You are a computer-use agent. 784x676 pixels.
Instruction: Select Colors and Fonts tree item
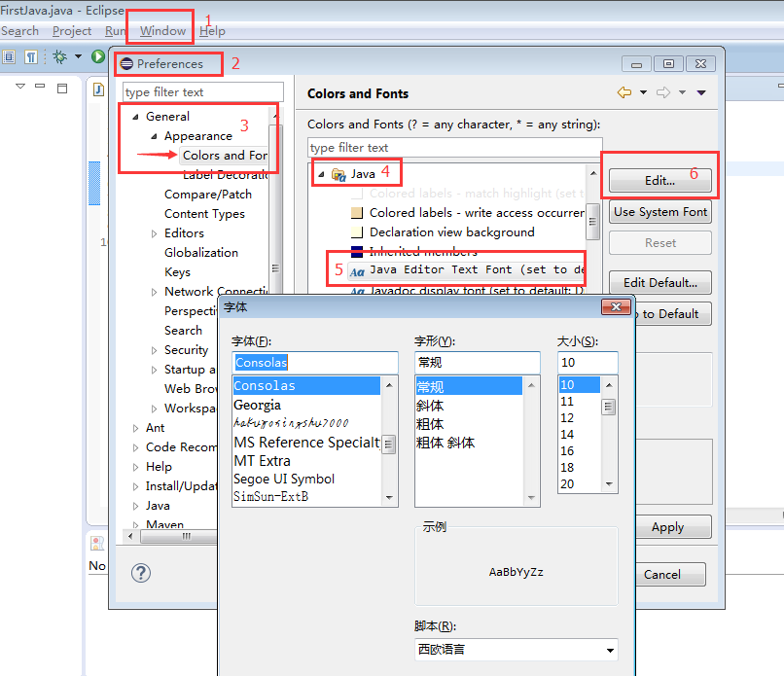[225, 156]
